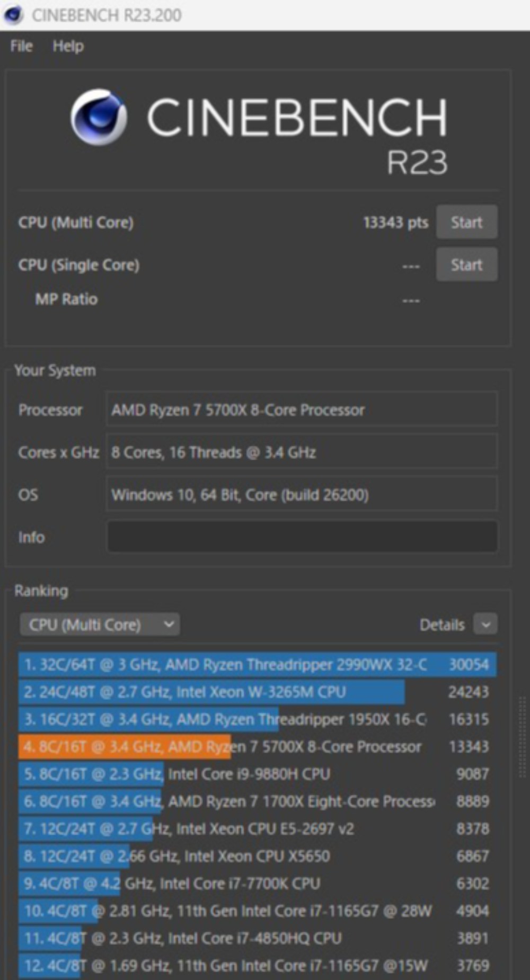Open the File menu

point(21,46)
